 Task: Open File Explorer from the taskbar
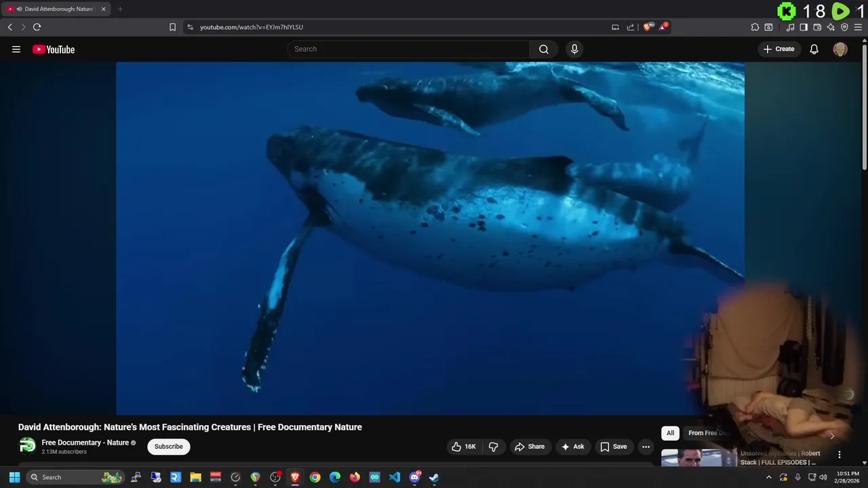point(195,477)
